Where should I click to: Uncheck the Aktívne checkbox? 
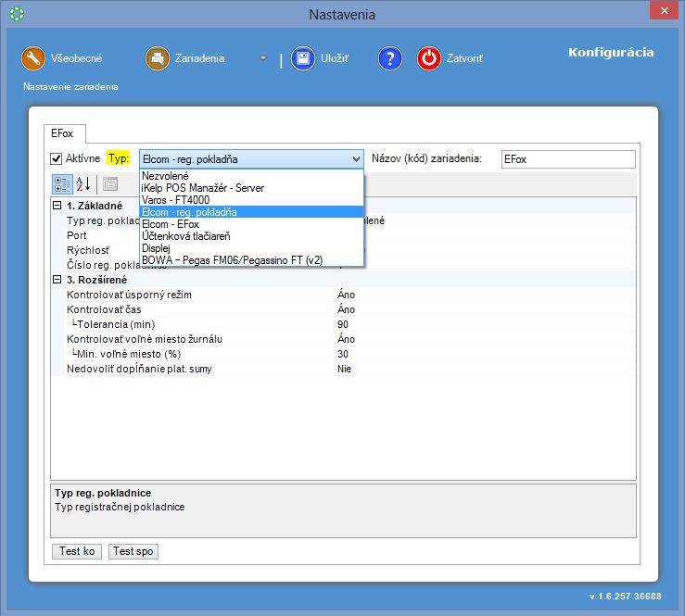click(x=57, y=158)
